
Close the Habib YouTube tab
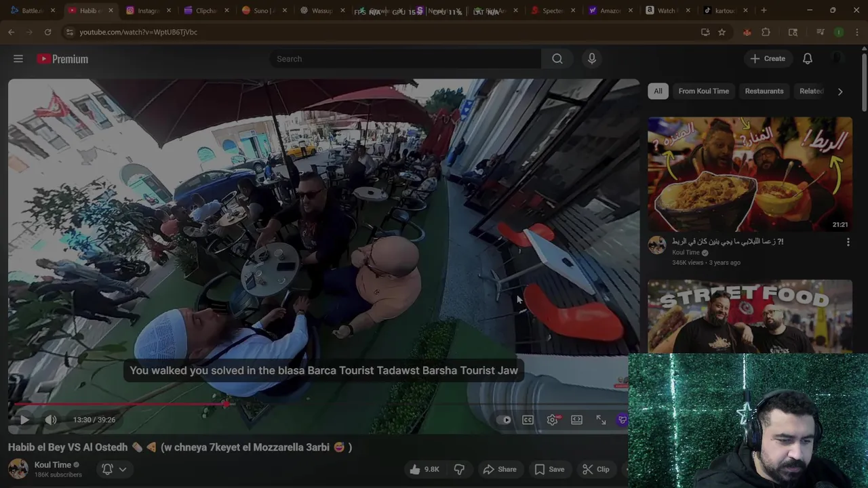pos(111,11)
